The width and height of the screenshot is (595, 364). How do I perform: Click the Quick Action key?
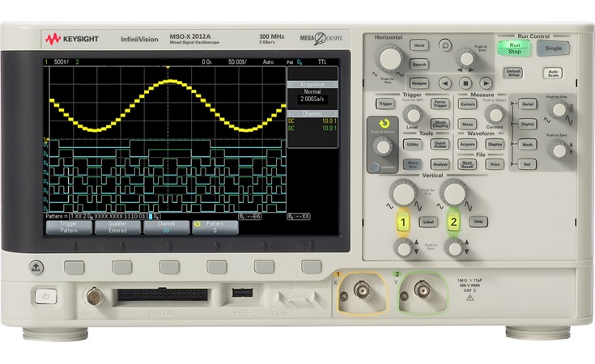(440, 144)
